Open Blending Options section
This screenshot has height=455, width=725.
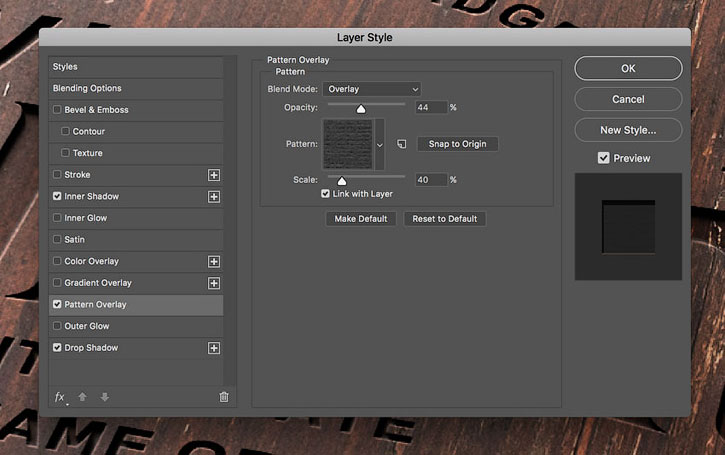(136, 88)
